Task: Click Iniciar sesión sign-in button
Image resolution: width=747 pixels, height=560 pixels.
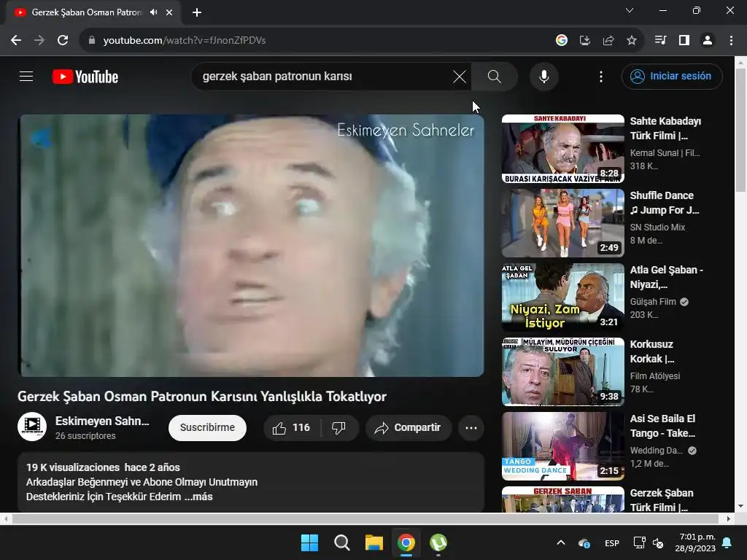Action: point(672,76)
